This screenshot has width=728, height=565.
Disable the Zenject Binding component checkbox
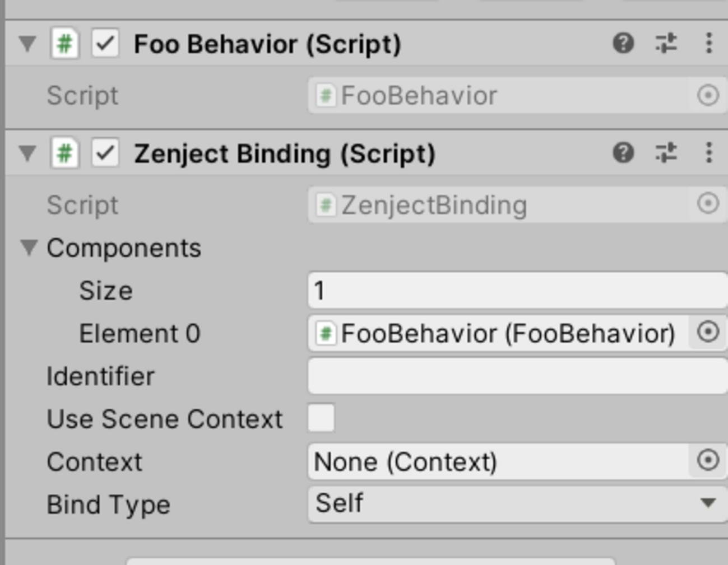tap(105, 153)
